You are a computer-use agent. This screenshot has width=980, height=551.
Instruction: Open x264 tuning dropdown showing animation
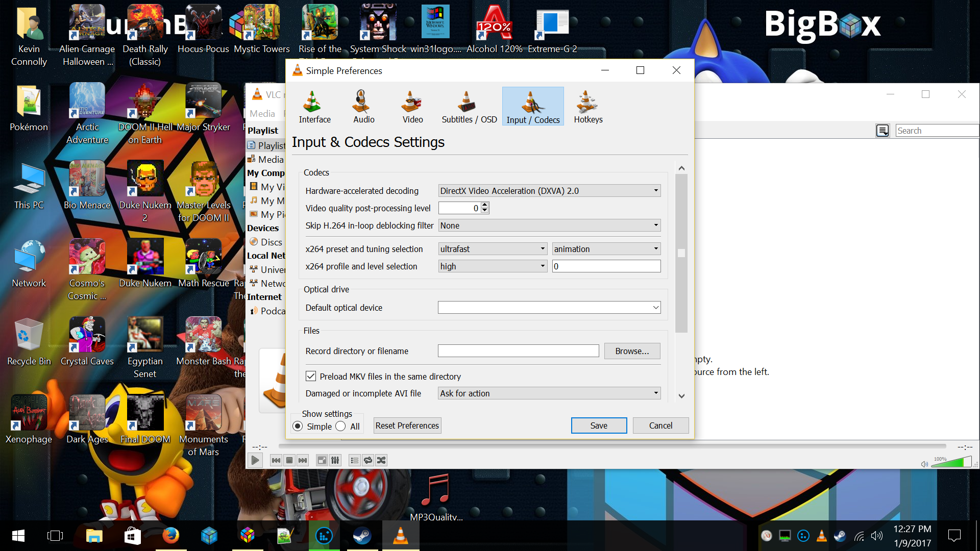click(606, 249)
